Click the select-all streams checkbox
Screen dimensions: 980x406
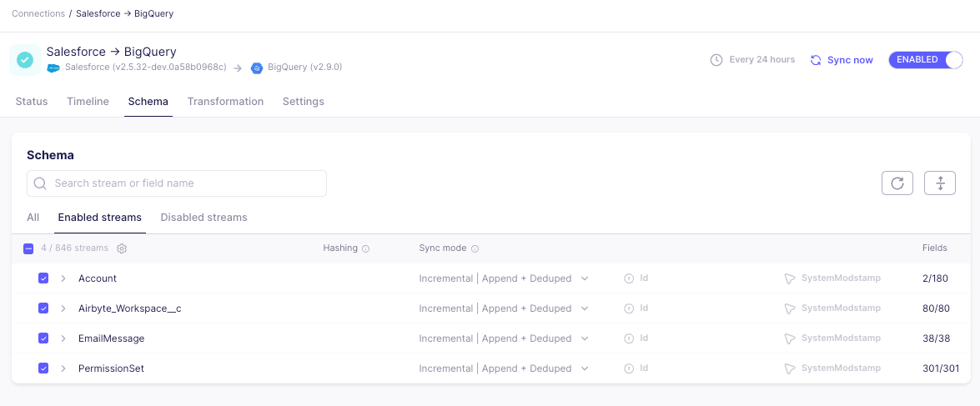(28, 248)
